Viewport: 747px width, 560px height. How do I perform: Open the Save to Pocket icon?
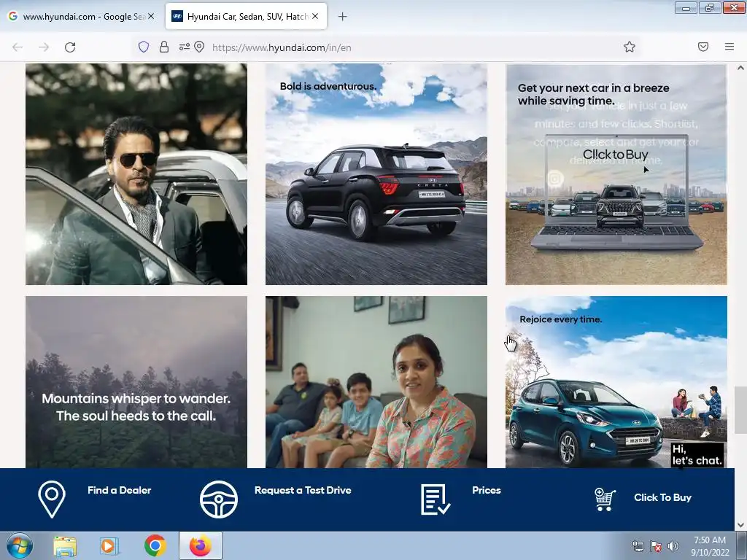coord(703,47)
